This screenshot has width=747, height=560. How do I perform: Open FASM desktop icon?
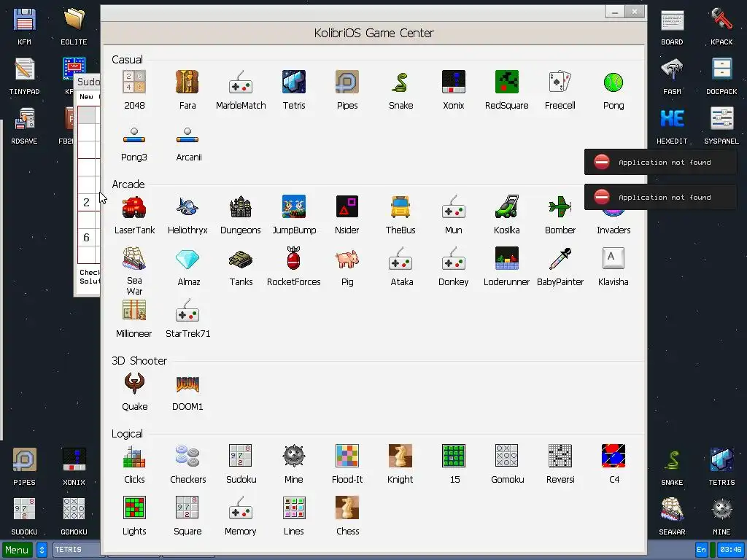pos(672,76)
